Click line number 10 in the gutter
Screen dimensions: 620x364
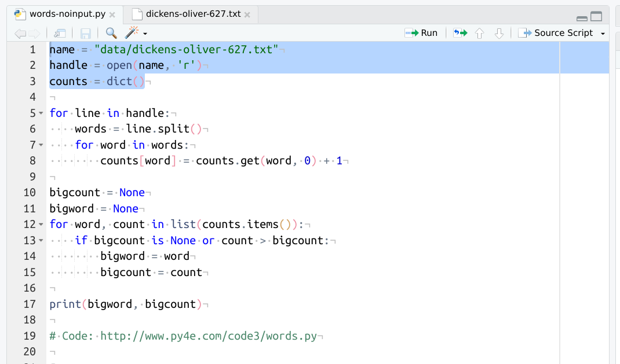30,193
